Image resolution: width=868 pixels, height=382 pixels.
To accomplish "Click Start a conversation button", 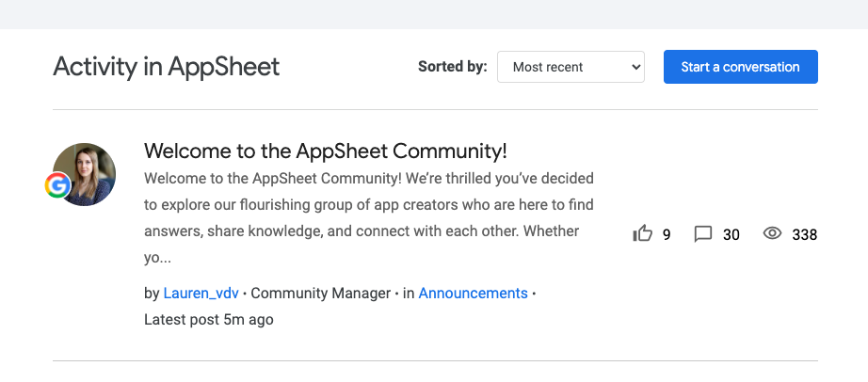I will pyautogui.click(x=741, y=67).
